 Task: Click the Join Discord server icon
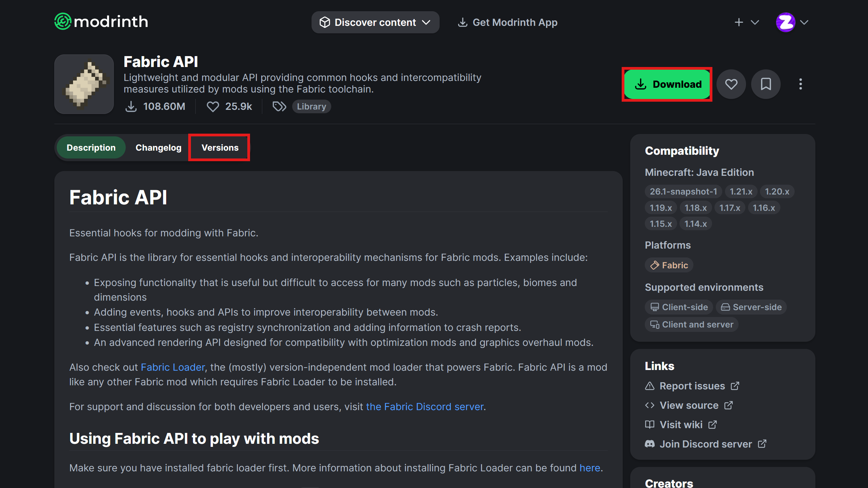point(650,444)
